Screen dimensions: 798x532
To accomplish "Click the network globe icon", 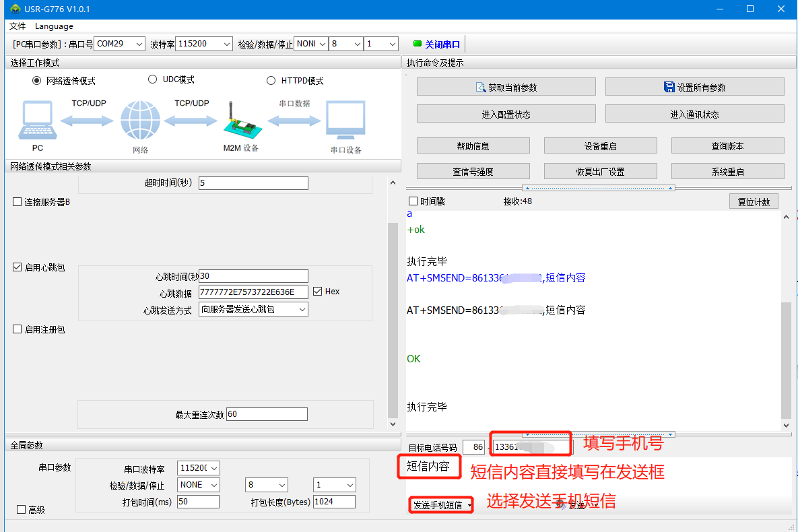I will pos(140,121).
